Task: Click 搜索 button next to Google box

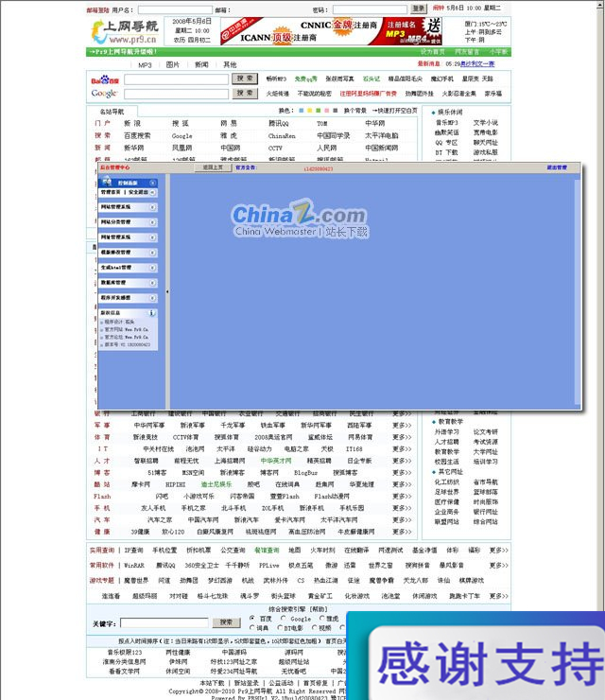Action: coord(245,94)
